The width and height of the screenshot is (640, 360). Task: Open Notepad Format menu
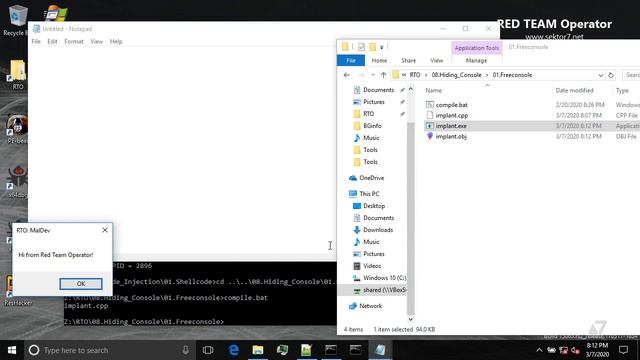[x=74, y=42]
